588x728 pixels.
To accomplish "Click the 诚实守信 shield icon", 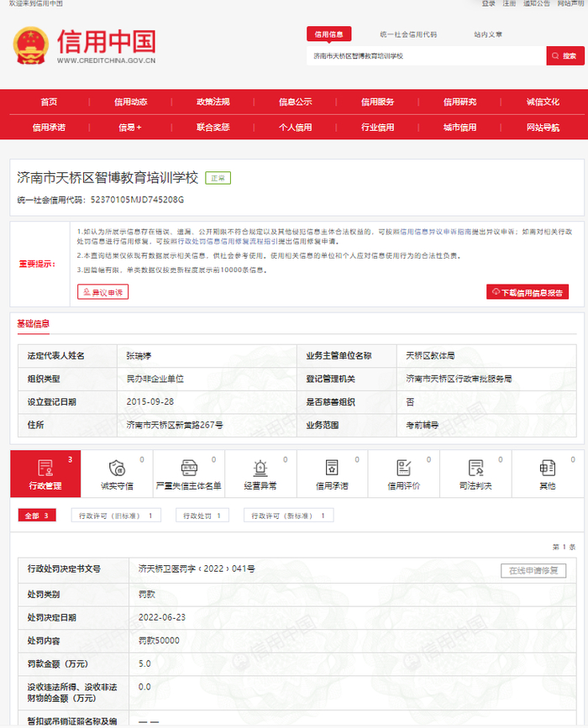I will point(117,468).
